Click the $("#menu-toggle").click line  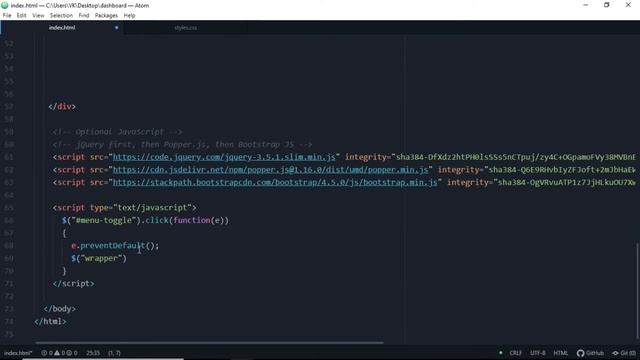[x=145, y=220]
